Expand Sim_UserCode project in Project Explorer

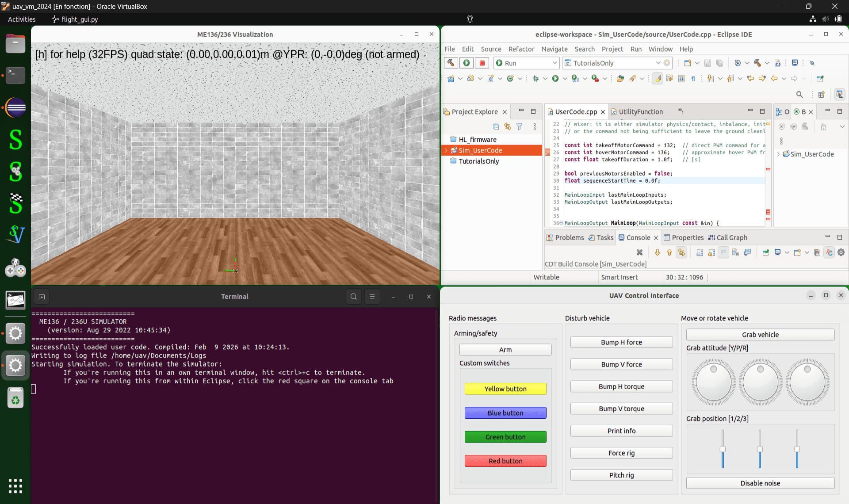pyautogui.click(x=446, y=150)
